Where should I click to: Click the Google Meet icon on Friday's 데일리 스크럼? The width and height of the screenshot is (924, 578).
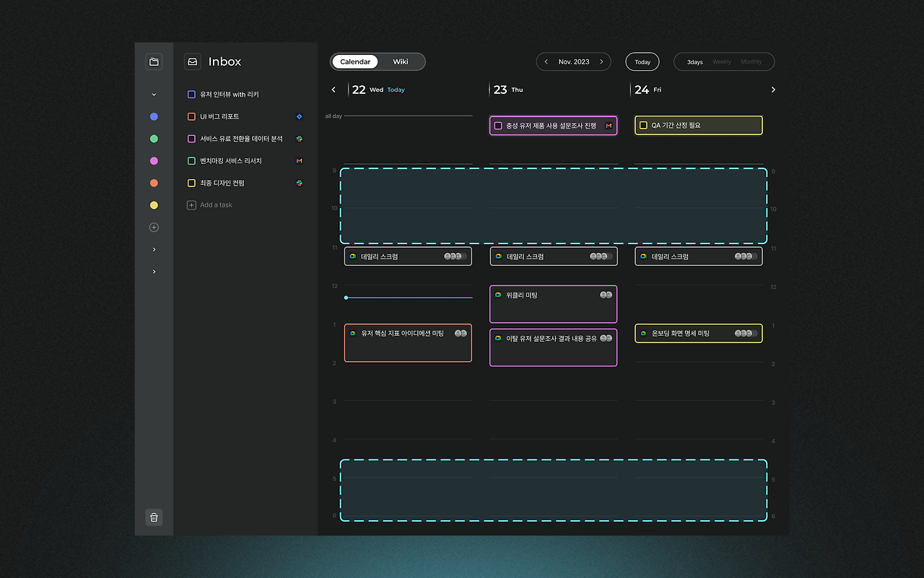pyautogui.click(x=643, y=256)
